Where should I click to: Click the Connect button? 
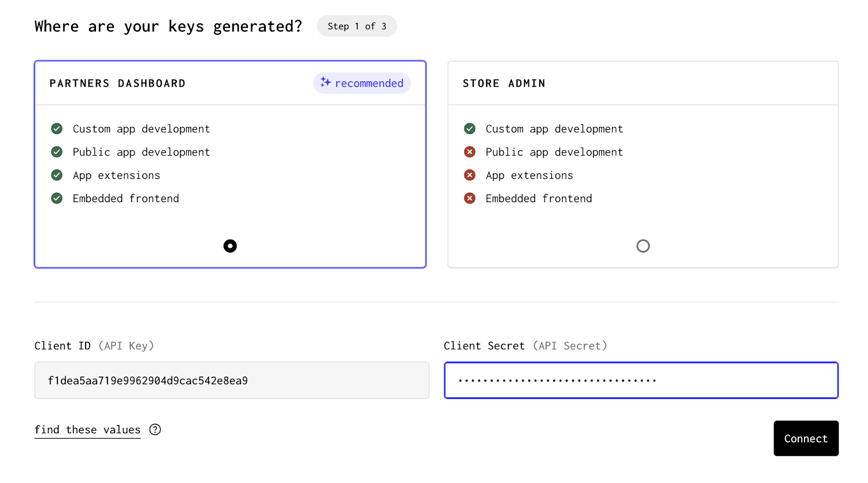pyautogui.click(x=806, y=439)
